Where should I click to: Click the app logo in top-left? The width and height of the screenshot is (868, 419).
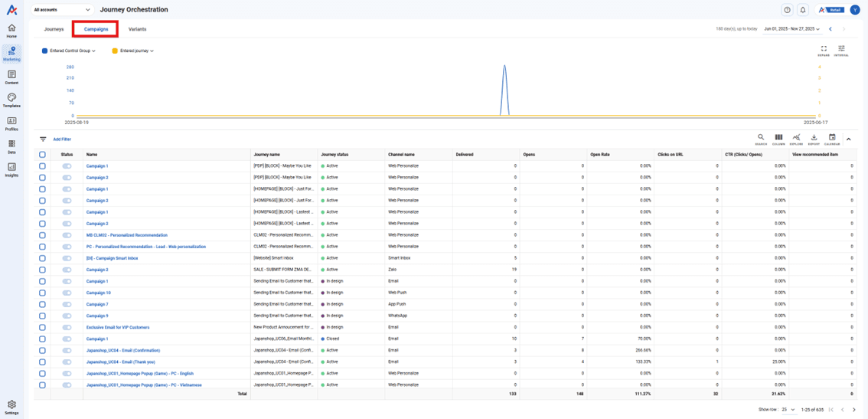coord(11,9)
